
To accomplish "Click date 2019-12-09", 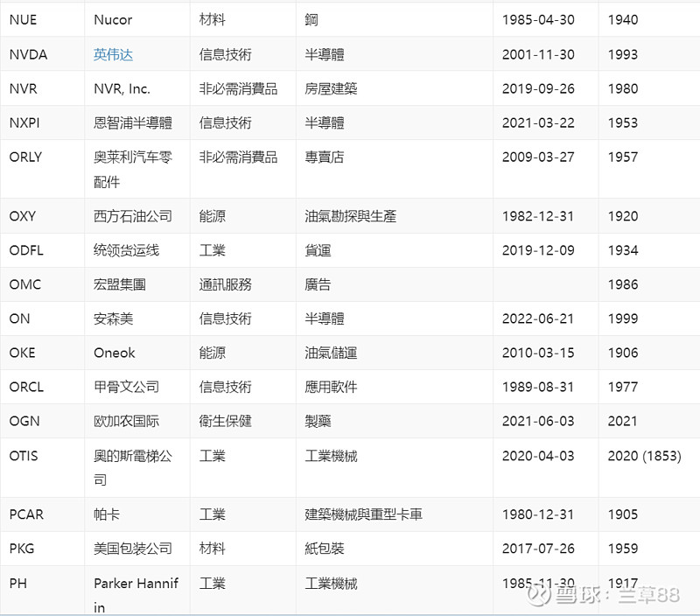I will click(x=538, y=250).
